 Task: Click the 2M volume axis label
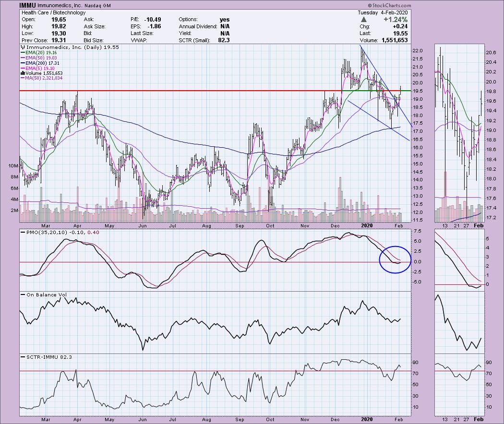[14, 211]
